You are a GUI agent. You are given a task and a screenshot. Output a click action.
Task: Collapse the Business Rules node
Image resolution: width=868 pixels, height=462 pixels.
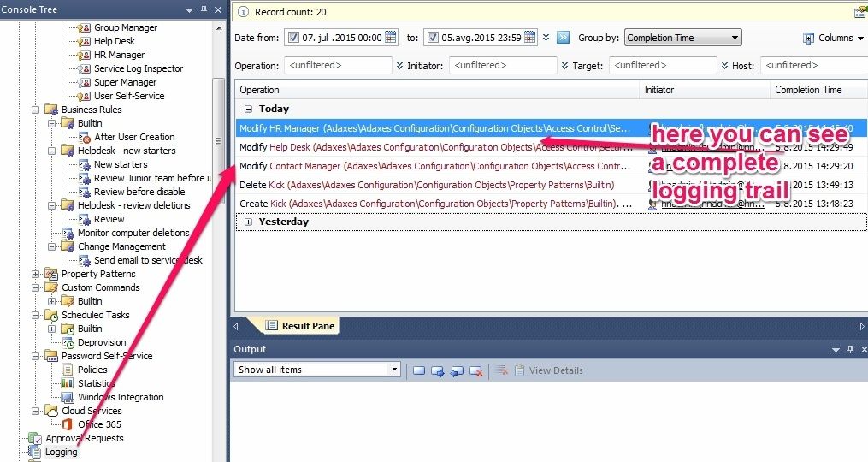(35, 110)
